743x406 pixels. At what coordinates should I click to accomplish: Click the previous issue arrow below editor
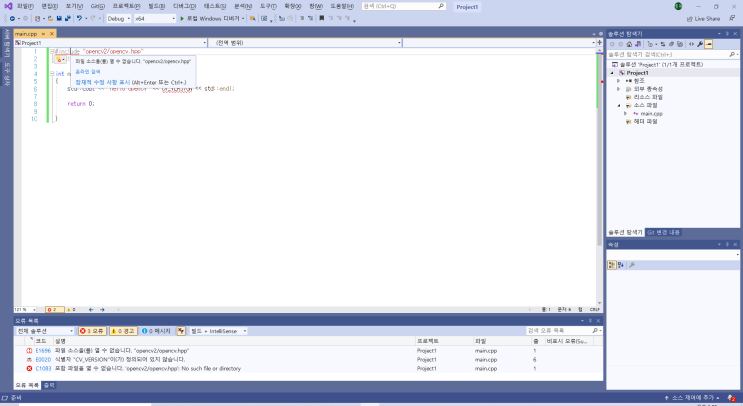(x=91, y=309)
